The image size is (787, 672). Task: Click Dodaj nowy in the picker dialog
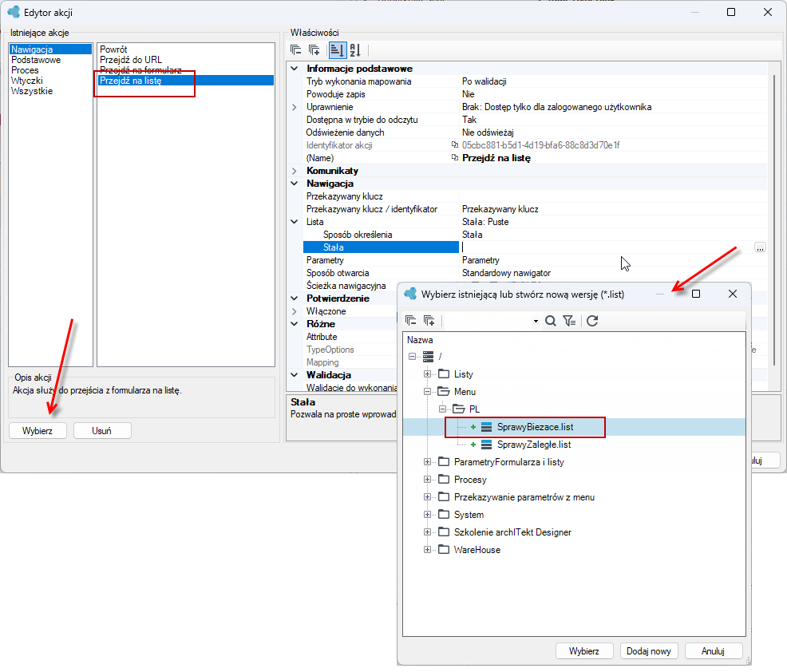(649, 651)
